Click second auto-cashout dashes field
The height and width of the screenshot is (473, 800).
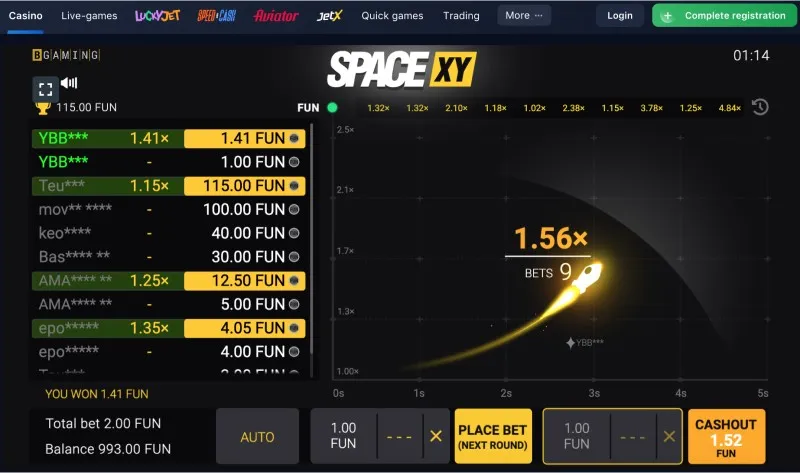[x=633, y=437]
